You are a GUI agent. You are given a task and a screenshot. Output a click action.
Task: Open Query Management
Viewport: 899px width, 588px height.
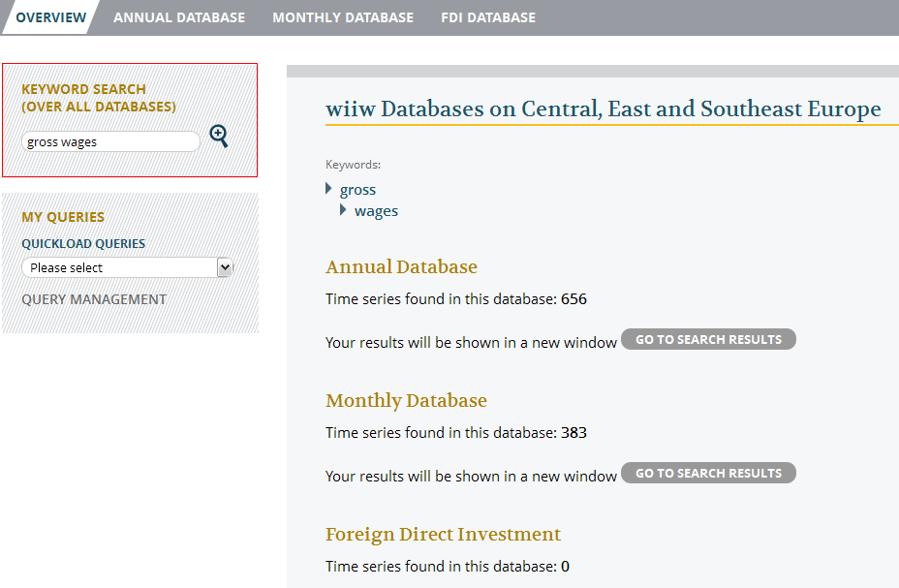94,299
